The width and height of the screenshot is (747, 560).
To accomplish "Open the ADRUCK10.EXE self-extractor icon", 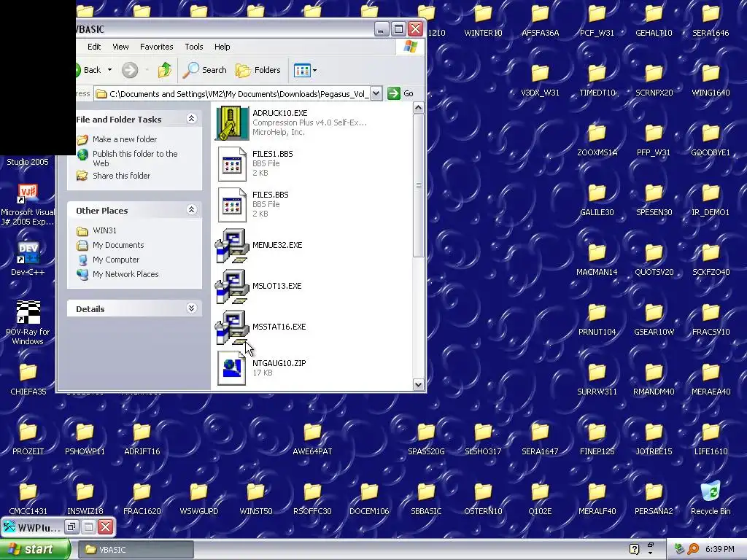I will [x=232, y=123].
